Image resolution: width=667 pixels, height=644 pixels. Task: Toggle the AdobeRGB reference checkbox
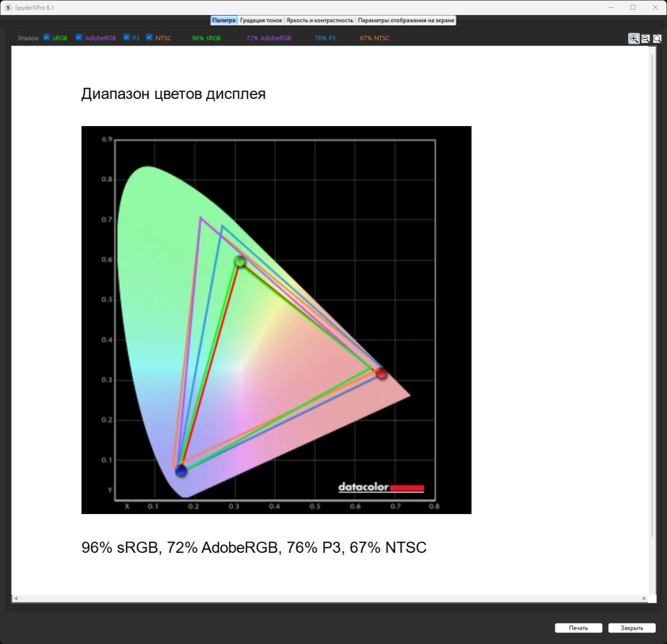[79, 38]
